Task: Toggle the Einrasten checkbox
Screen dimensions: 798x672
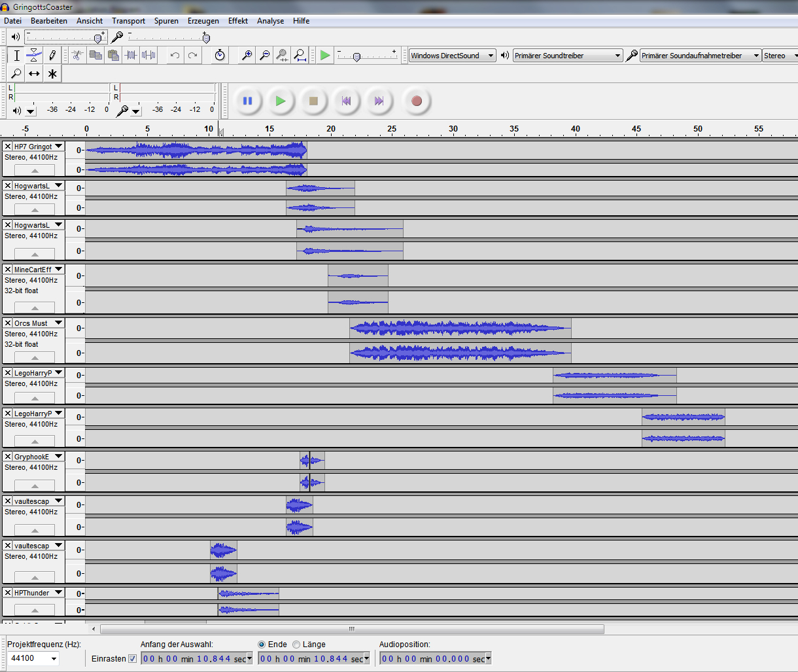Action: (x=133, y=659)
